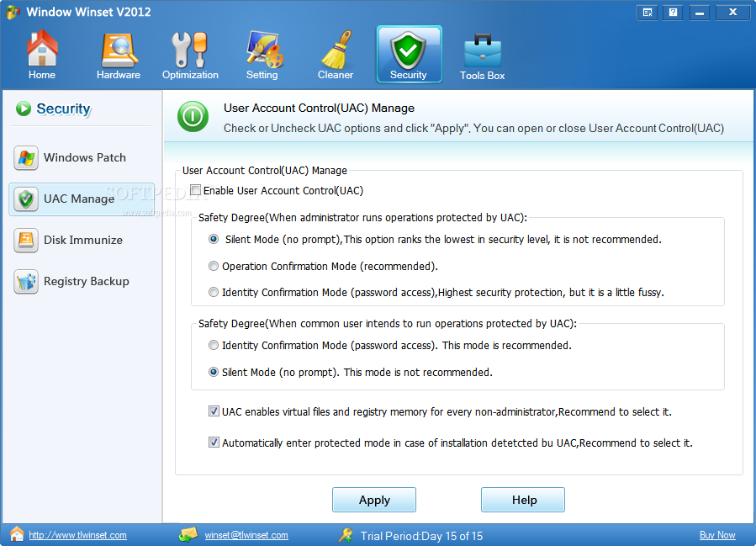Enable User Account Control(UAC) checkbox
This screenshot has width=756, height=546.
click(x=195, y=190)
